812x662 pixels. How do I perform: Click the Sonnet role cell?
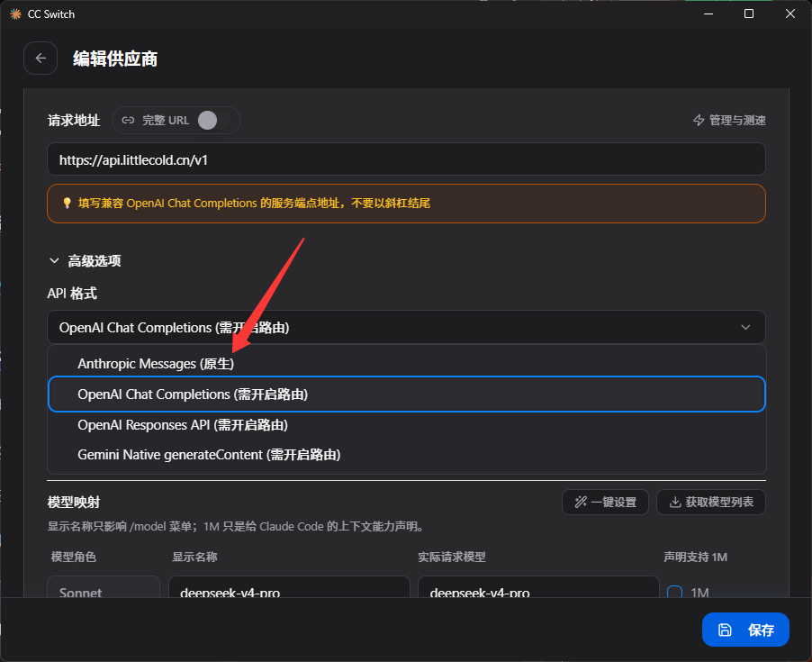point(104,588)
